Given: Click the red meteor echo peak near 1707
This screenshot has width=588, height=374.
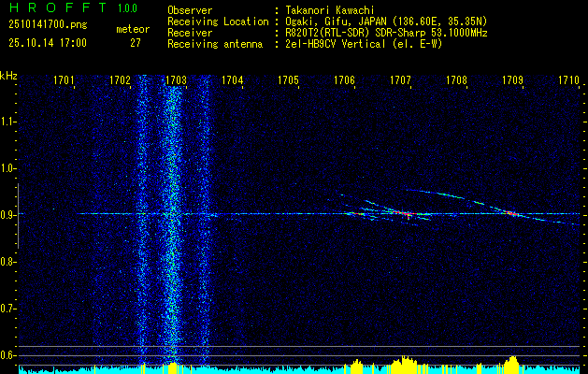Looking at the screenshot, I should coord(407,214).
